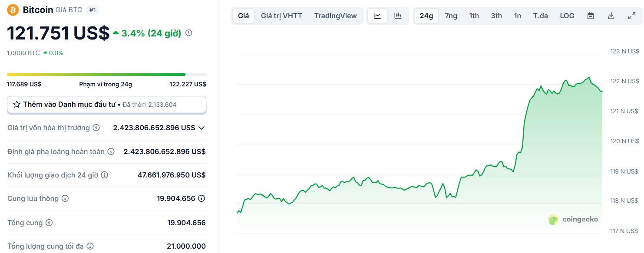
Task: Click the Bitcoin logo icon
Action: click(13, 10)
